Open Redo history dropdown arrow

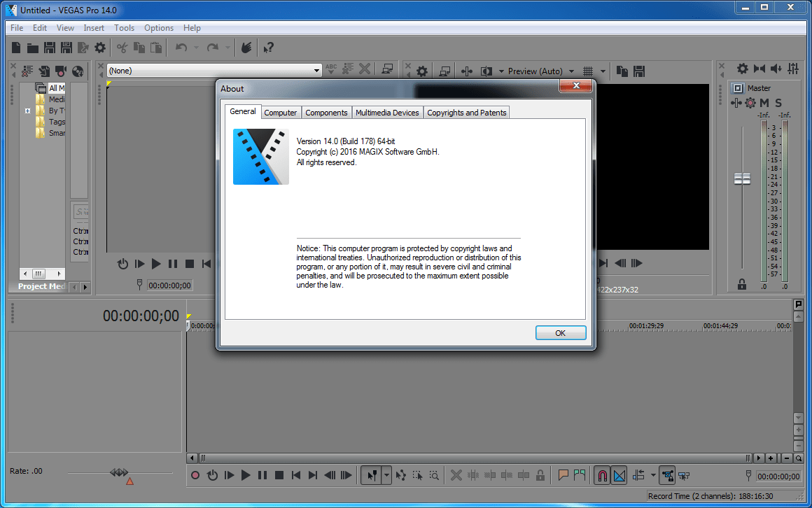227,48
